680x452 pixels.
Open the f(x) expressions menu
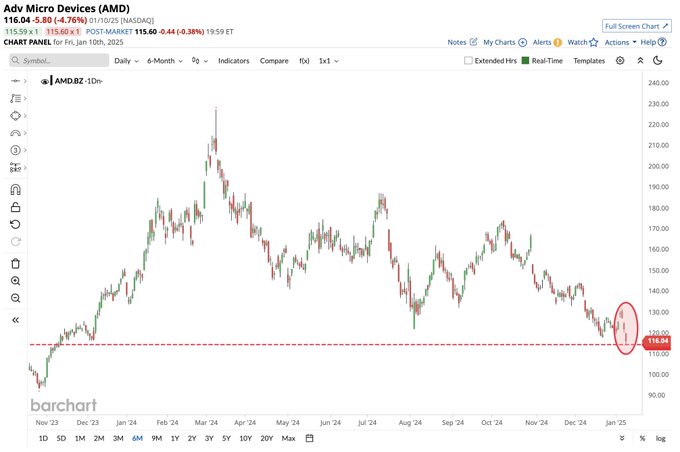304,61
